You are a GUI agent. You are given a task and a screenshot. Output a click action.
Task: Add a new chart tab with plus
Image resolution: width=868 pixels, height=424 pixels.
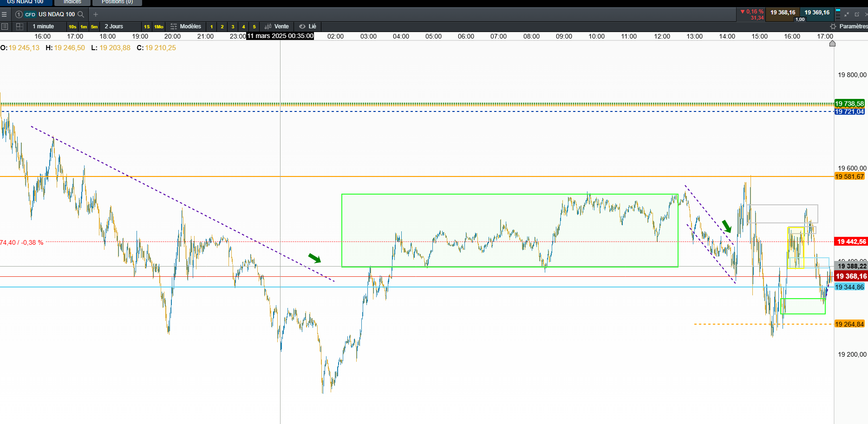click(96, 14)
